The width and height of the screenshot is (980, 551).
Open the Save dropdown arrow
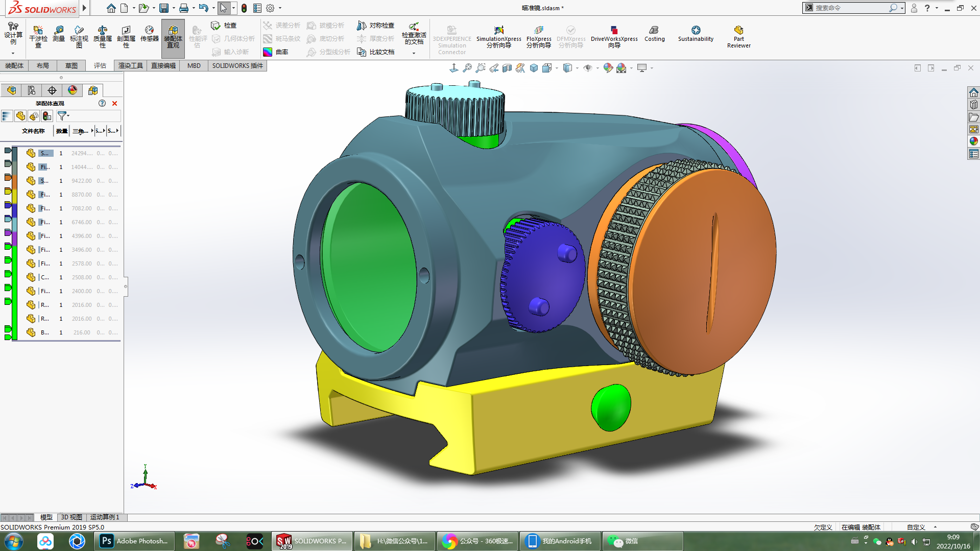(174, 8)
